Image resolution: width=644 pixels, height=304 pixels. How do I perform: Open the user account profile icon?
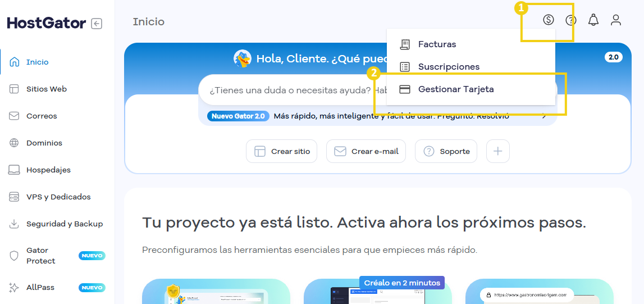[616, 20]
